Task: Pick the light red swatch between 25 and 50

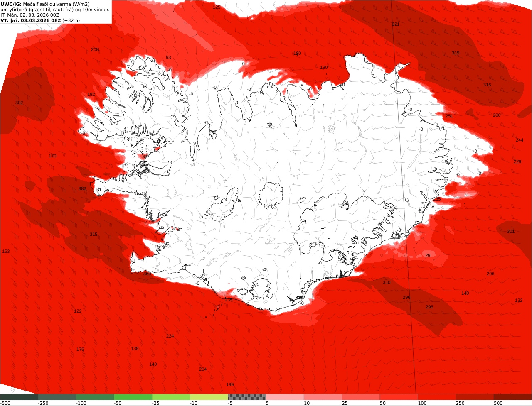Action: point(361,397)
